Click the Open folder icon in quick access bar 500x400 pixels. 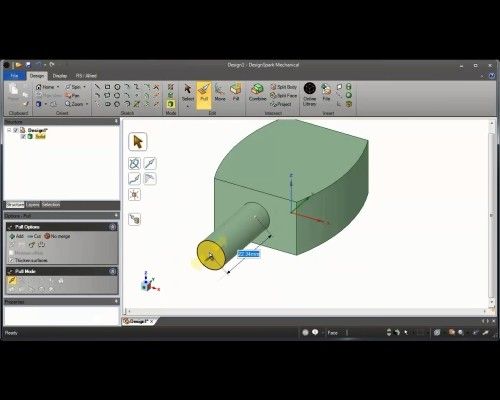point(18,65)
